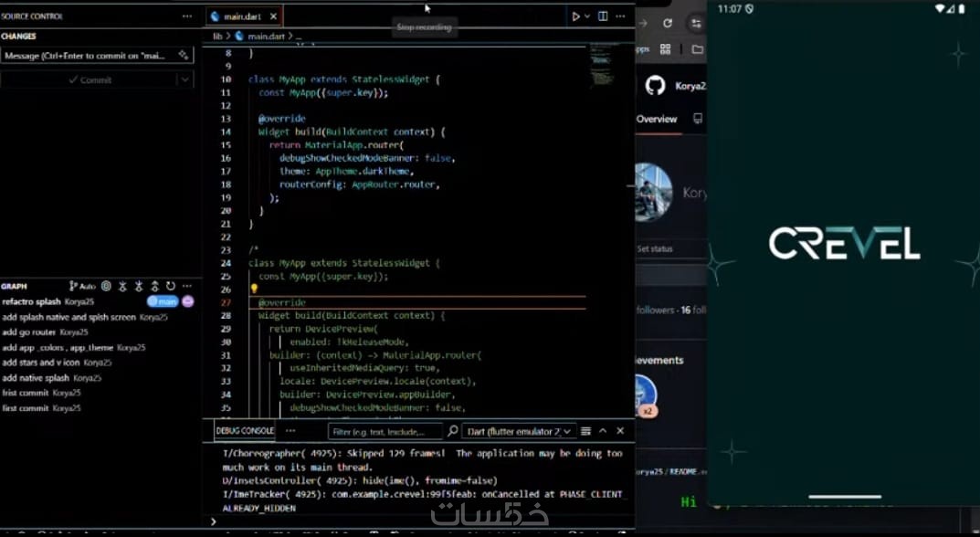Generate commit message with sparkle icon
Screen dimensions: 980x537
pos(184,55)
